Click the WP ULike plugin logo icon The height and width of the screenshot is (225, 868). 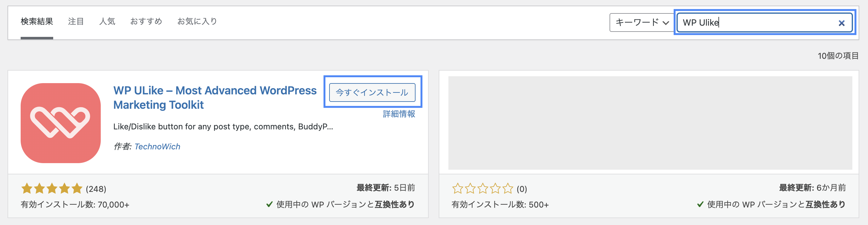(61, 123)
